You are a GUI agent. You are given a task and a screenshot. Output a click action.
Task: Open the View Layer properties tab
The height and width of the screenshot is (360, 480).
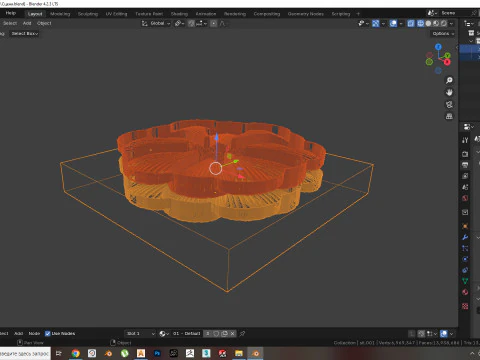[465, 176]
